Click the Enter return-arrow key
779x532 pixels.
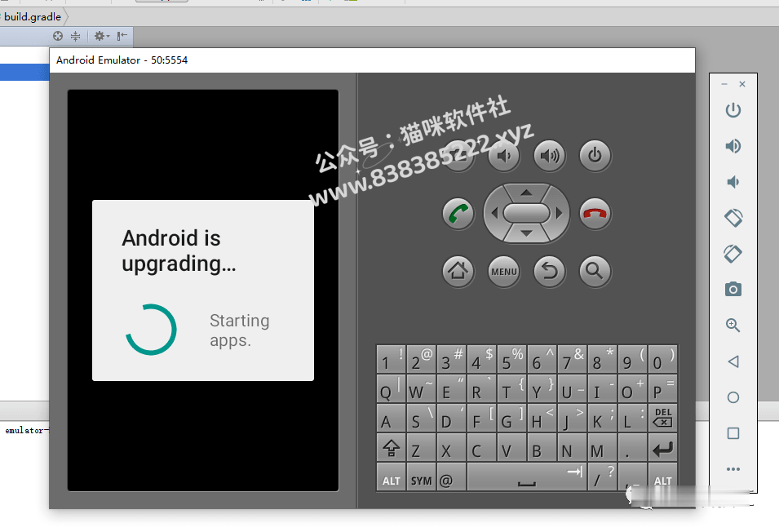click(662, 448)
